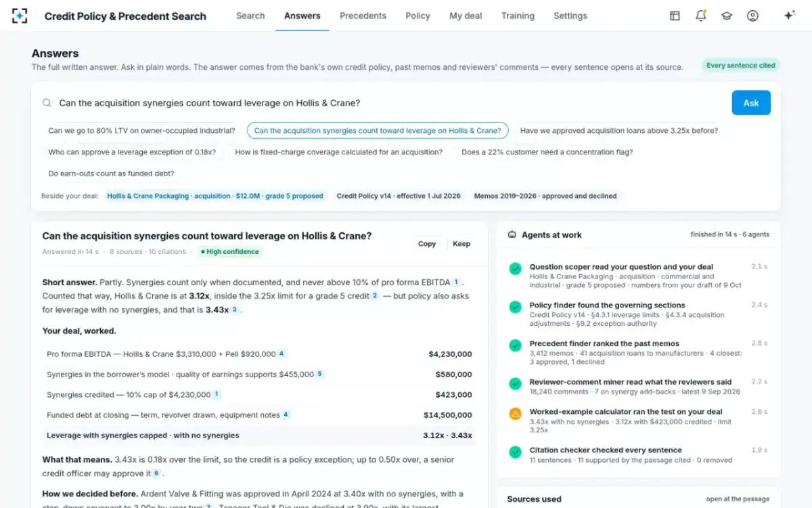Click the Citation checker check icon
The width and height of the screenshot is (812, 508).
point(515,452)
